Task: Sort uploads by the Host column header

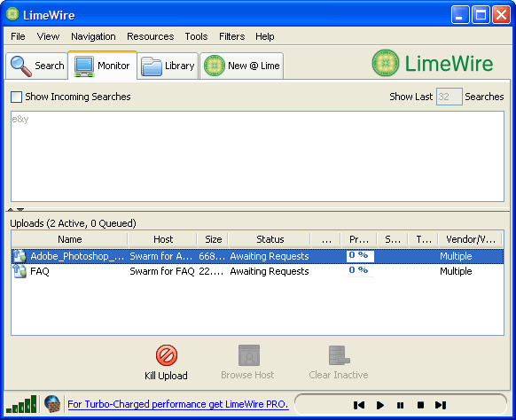Action: pyautogui.click(x=163, y=239)
